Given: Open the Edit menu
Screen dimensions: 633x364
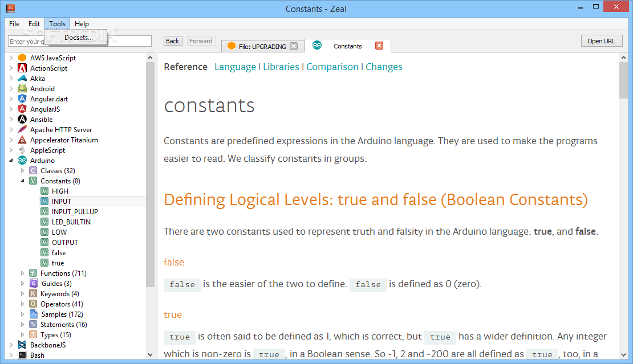Looking at the screenshot, I should click(34, 24).
